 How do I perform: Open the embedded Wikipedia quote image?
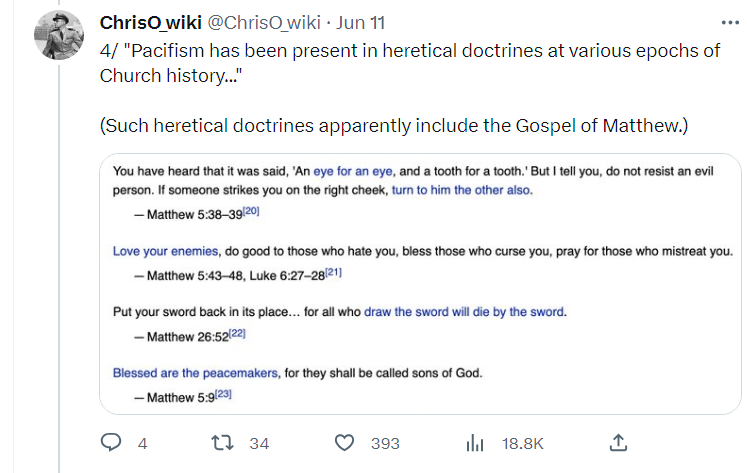(420, 284)
